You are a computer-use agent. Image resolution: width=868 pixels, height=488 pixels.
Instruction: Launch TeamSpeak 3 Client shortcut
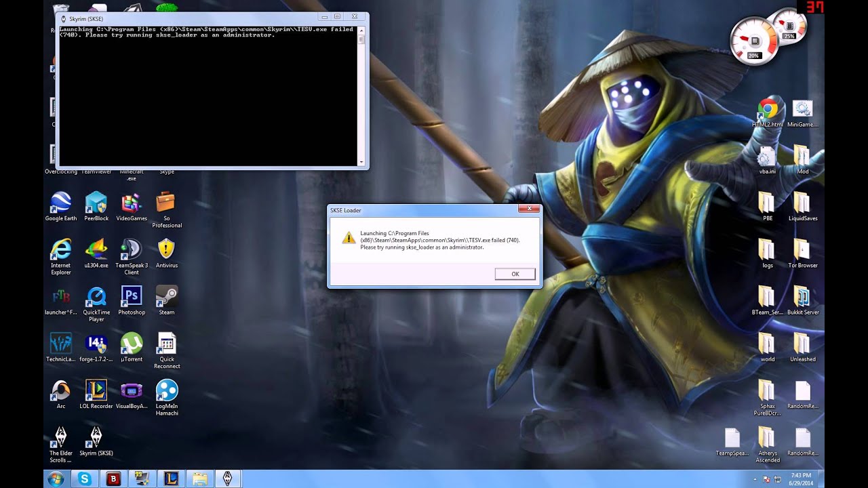(x=132, y=257)
